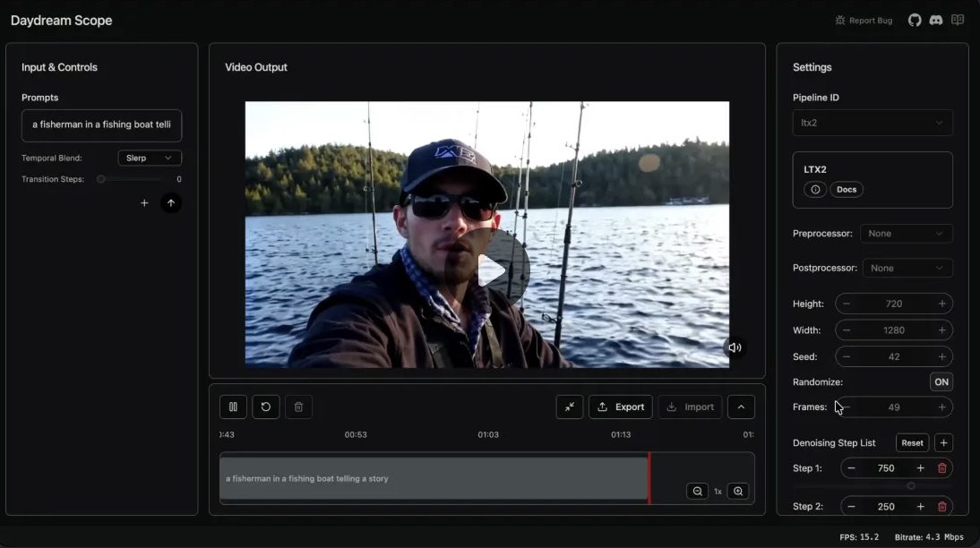Image resolution: width=980 pixels, height=548 pixels.
Task: Click the Export button
Action: click(x=620, y=407)
